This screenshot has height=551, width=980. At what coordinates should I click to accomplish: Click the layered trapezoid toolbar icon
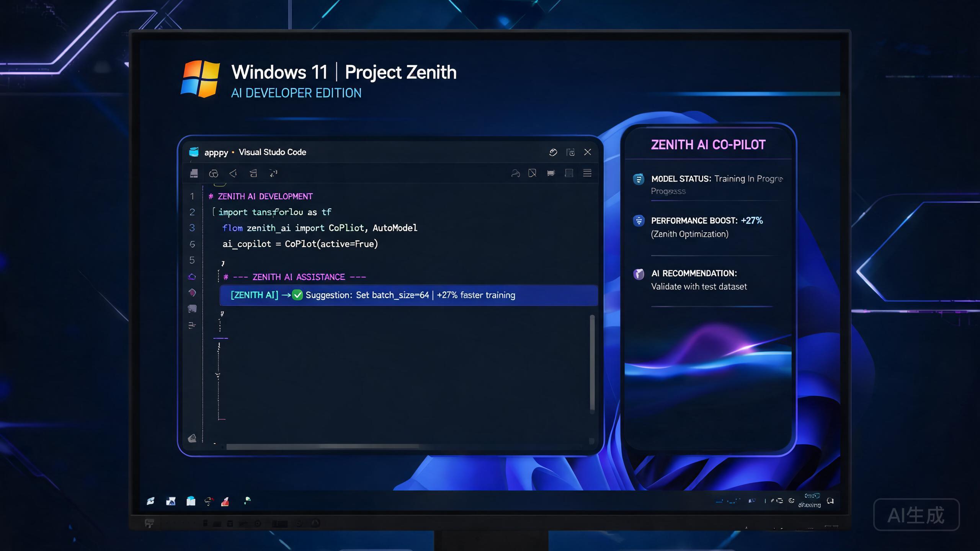pos(253,173)
